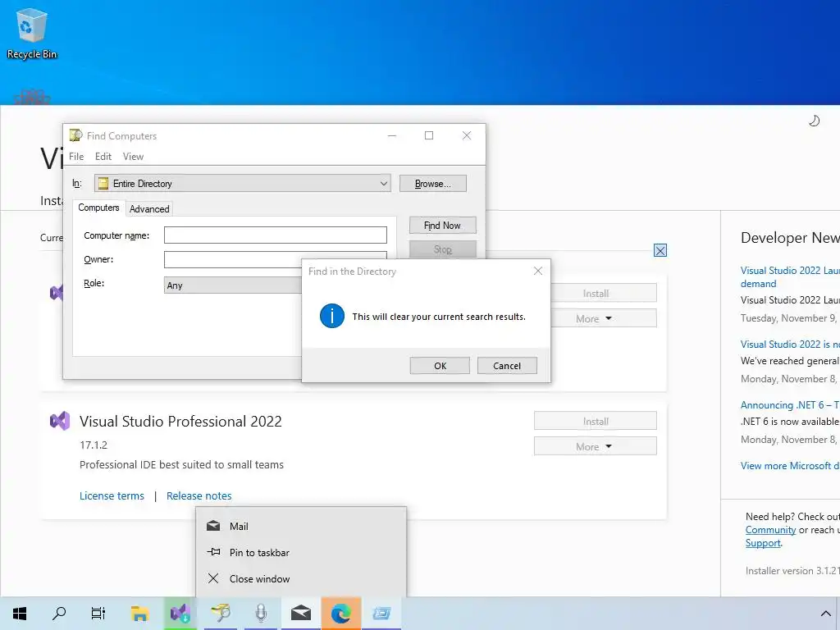840x630 pixels.
Task: Expand the Entire Directory dropdown
Action: 243,183
